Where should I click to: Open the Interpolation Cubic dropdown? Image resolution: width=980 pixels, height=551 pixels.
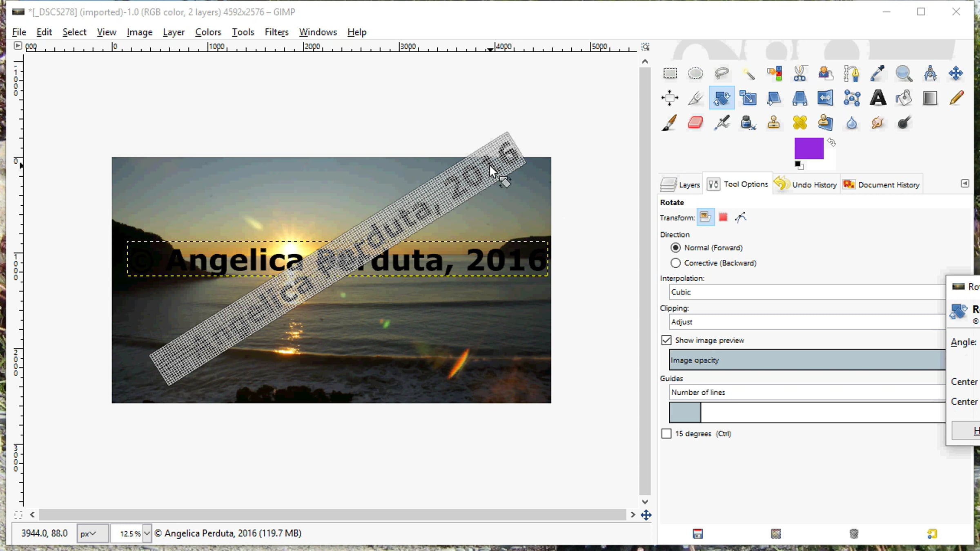click(x=807, y=292)
